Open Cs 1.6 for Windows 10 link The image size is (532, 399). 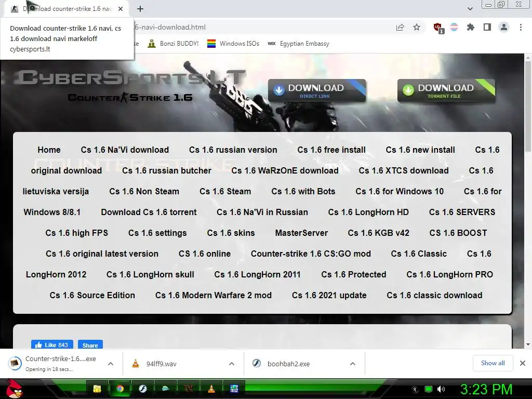(400, 191)
